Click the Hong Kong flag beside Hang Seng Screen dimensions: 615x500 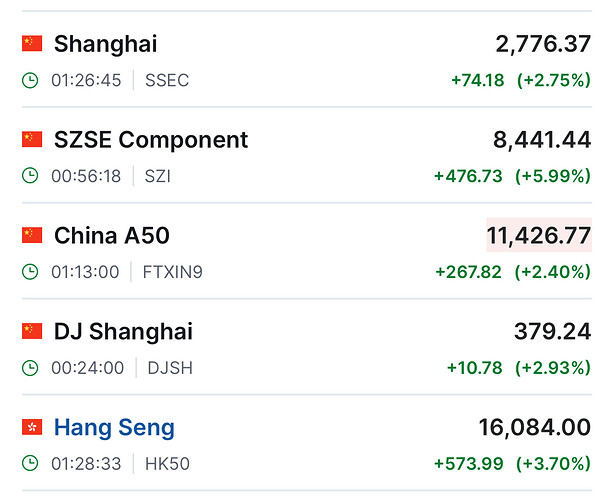tap(32, 428)
